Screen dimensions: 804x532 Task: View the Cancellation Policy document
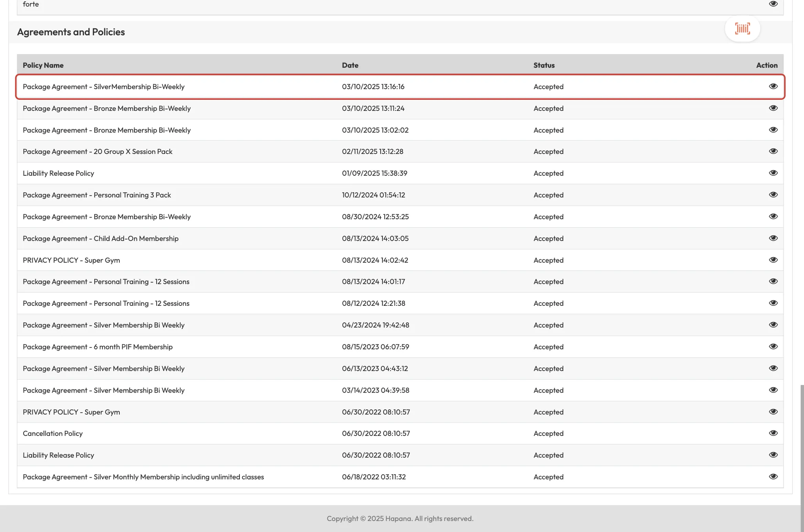(773, 433)
